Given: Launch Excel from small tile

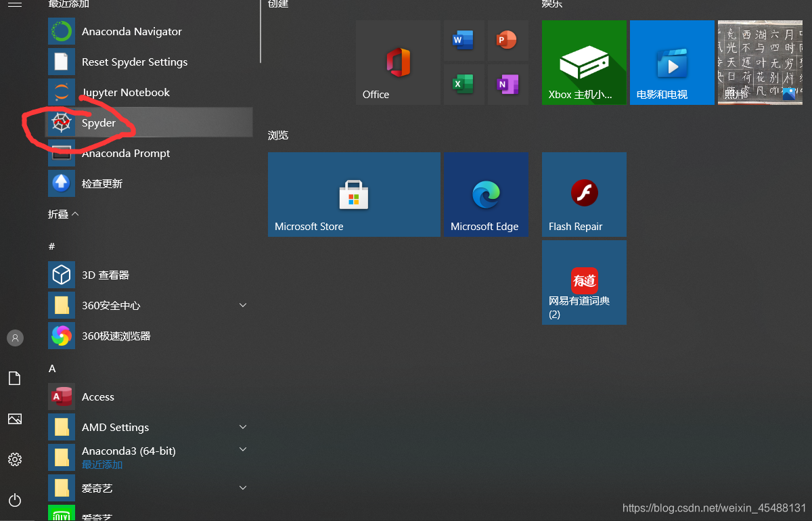Looking at the screenshot, I should 464,85.
